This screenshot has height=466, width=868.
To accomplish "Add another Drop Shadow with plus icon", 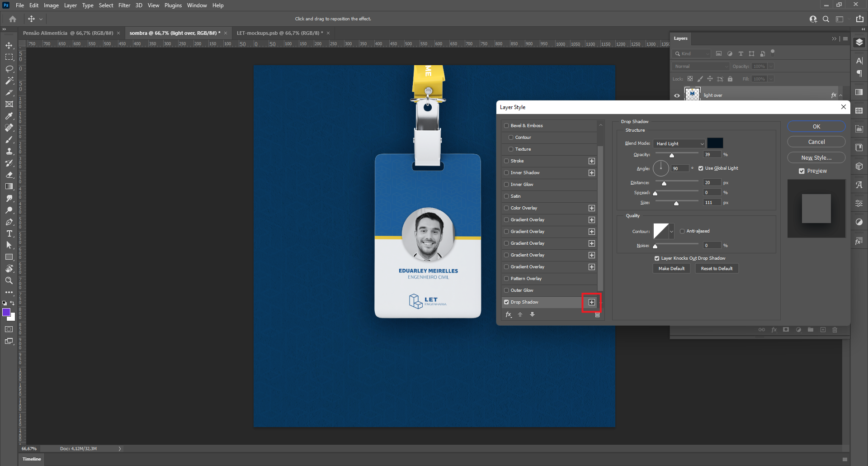I will click(592, 302).
